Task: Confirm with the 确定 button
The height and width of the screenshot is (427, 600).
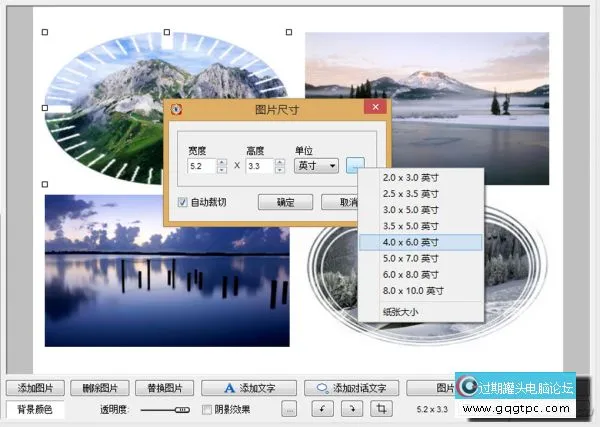Action: point(285,202)
